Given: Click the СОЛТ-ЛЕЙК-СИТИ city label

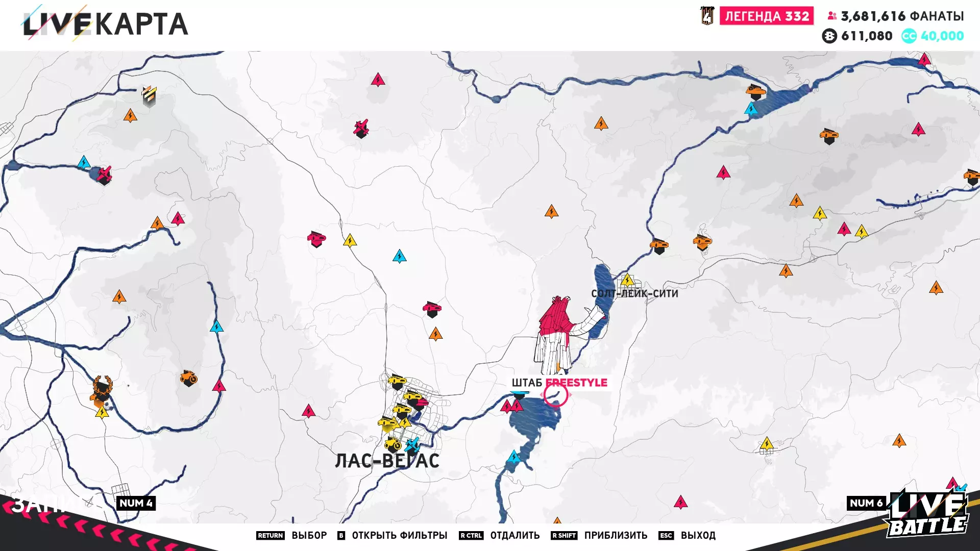Looking at the screenshot, I should pyautogui.click(x=634, y=293).
